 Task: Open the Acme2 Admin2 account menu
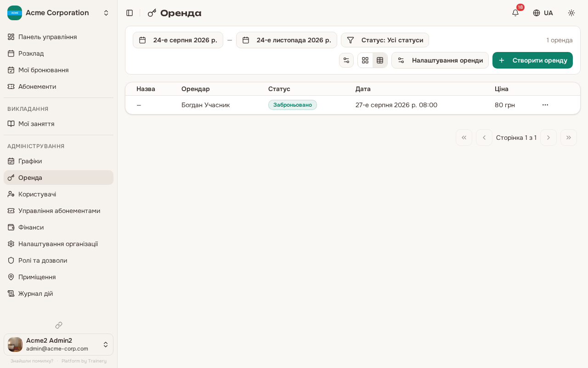click(58, 345)
